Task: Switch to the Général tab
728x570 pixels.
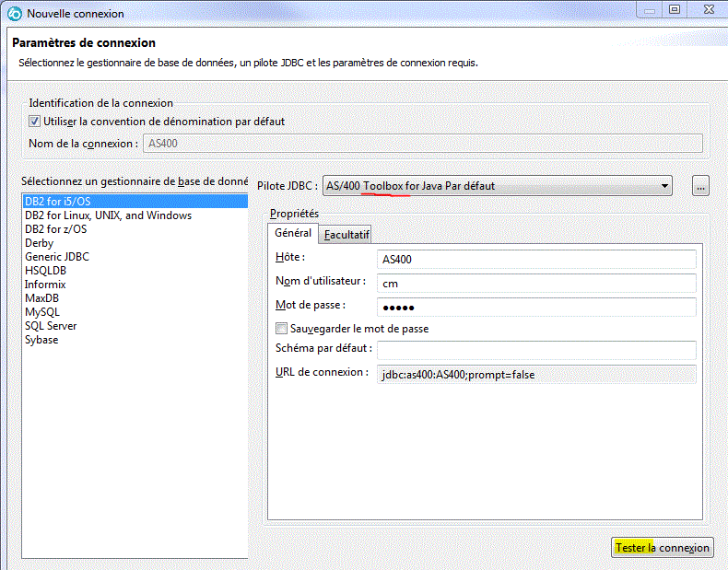Action: point(293,233)
